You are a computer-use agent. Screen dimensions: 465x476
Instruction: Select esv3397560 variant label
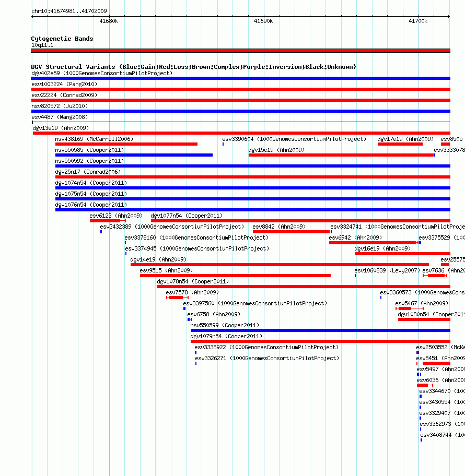[255, 303]
